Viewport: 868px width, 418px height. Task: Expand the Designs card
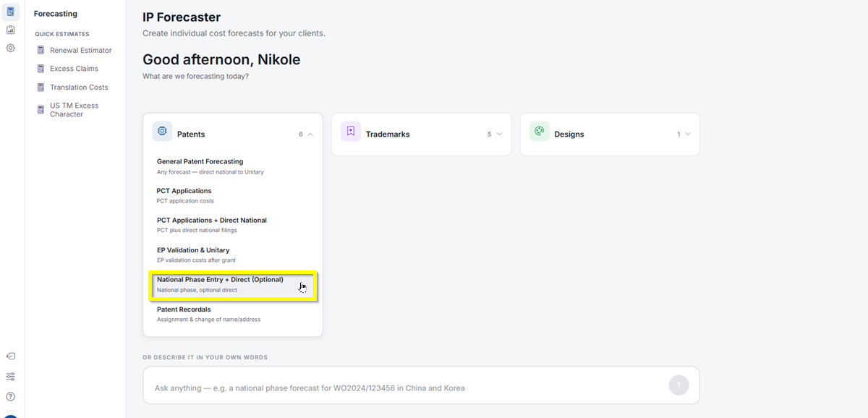[x=688, y=135]
